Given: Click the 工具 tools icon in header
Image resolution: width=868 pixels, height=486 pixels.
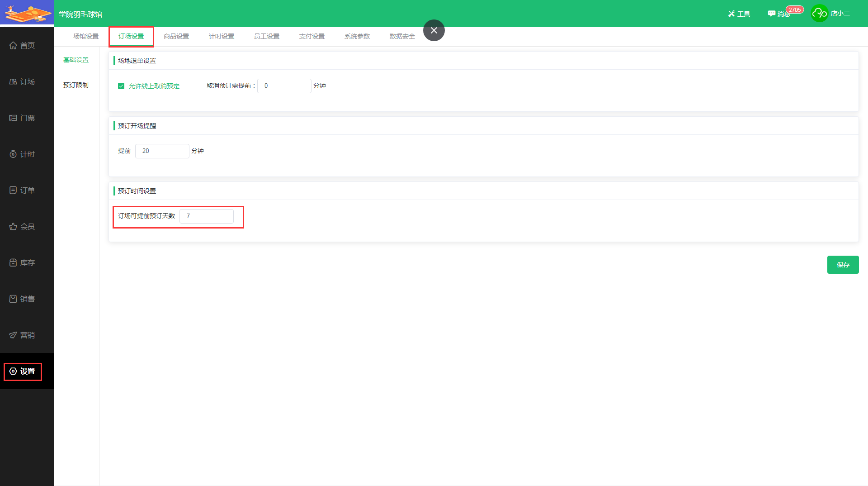Looking at the screenshot, I should click(731, 14).
